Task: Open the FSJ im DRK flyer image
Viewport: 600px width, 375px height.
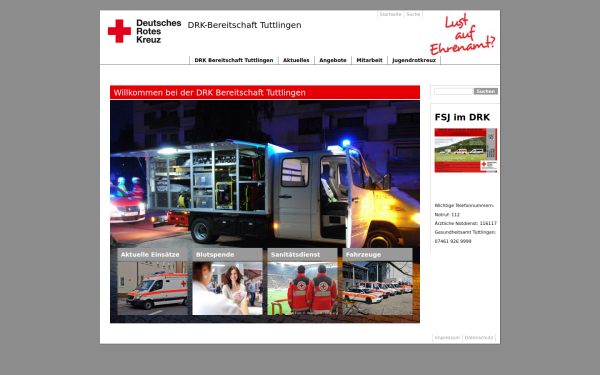Action: 466,150
